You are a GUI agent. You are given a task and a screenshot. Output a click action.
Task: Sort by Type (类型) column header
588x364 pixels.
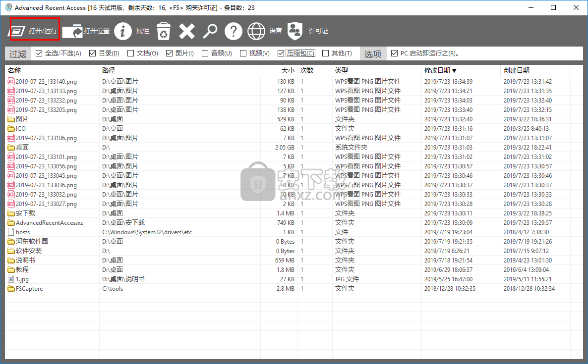(376, 70)
